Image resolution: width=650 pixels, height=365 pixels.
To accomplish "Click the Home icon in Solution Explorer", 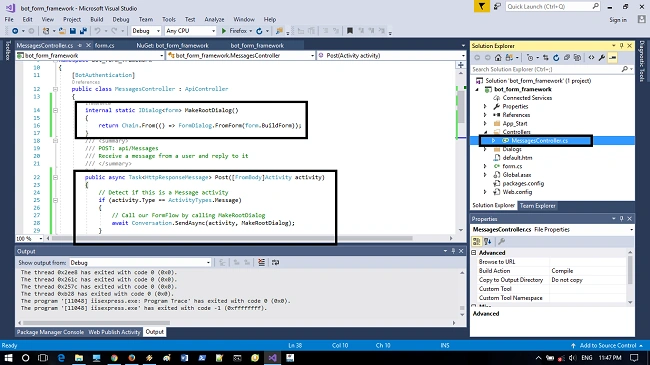I will (x=498, y=58).
